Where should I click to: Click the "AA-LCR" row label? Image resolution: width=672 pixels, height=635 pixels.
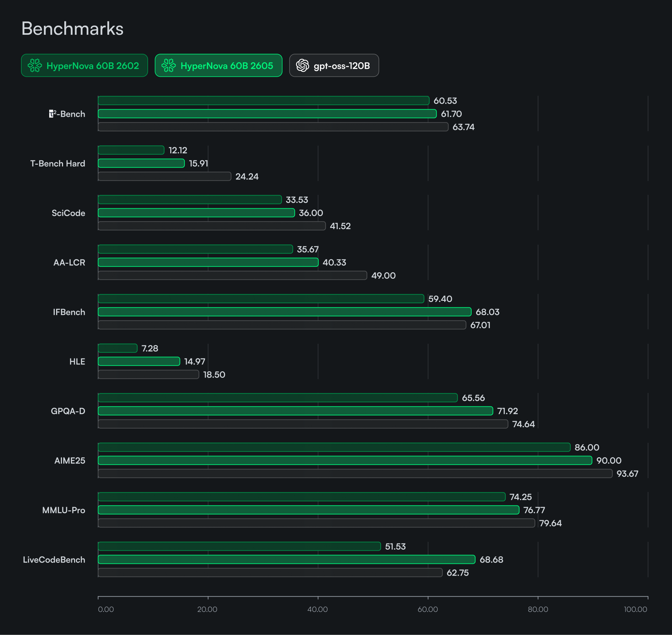[70, 262]
